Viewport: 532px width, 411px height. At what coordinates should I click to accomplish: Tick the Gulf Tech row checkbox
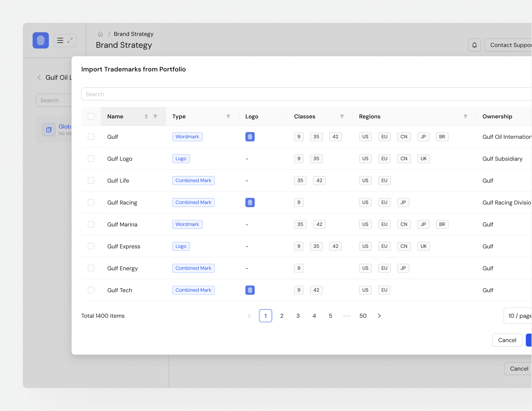[91, 290]
